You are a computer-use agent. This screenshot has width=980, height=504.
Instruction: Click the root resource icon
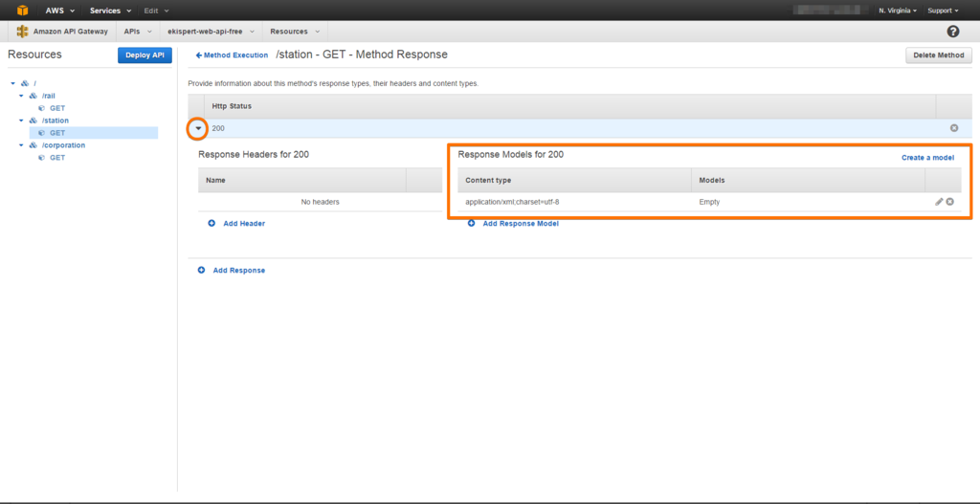coord(25,83)
